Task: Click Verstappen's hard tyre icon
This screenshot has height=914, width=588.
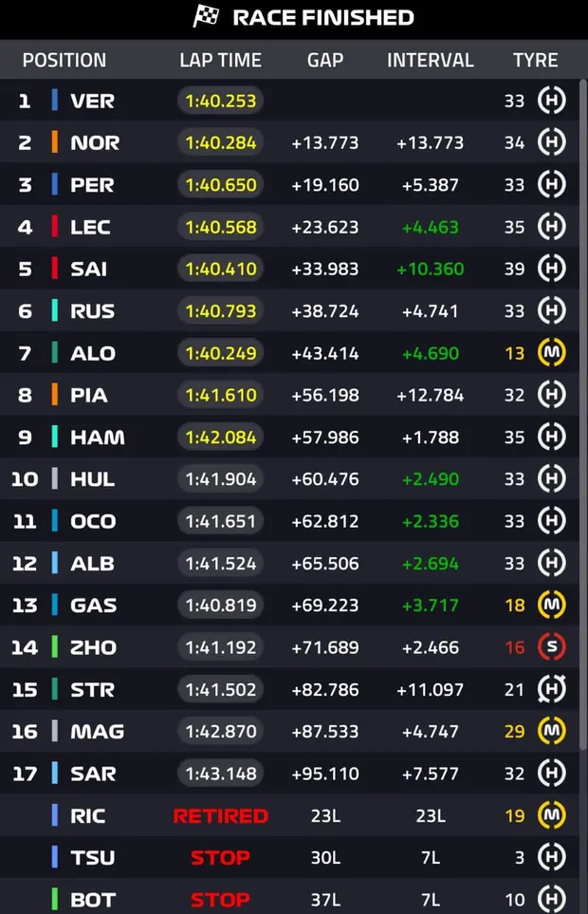Action: (551, 101)
